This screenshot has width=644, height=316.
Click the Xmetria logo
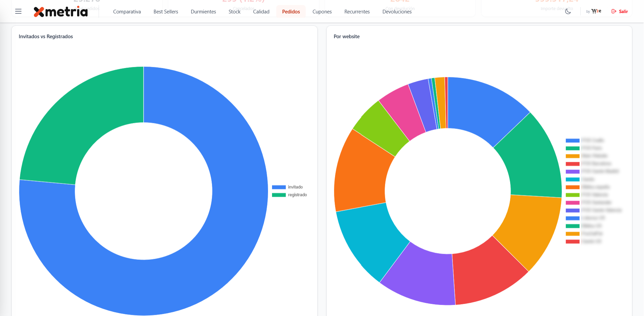coord(61,12)
